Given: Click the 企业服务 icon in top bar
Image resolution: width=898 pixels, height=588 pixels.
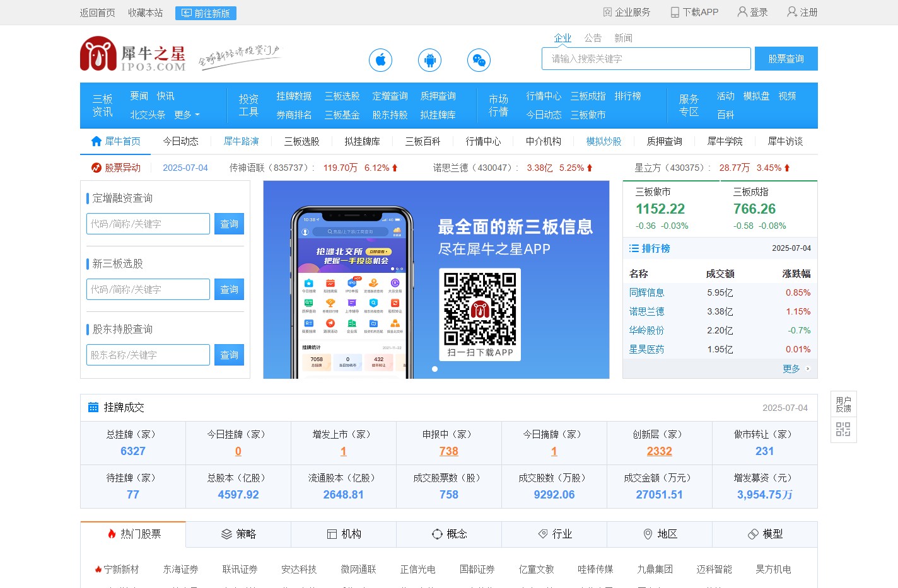Looking at the screenshot, I should (607, 12).
